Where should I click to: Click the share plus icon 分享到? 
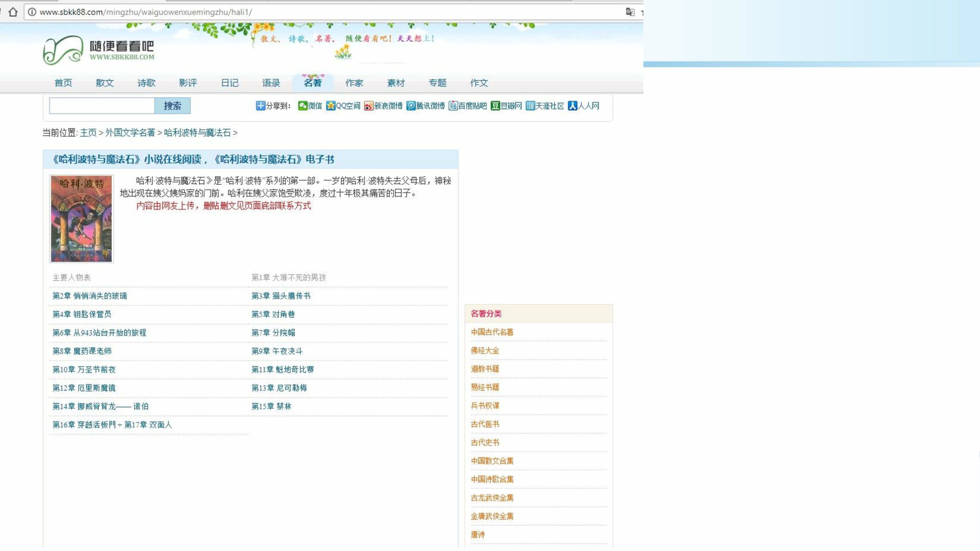pos(260,106)
